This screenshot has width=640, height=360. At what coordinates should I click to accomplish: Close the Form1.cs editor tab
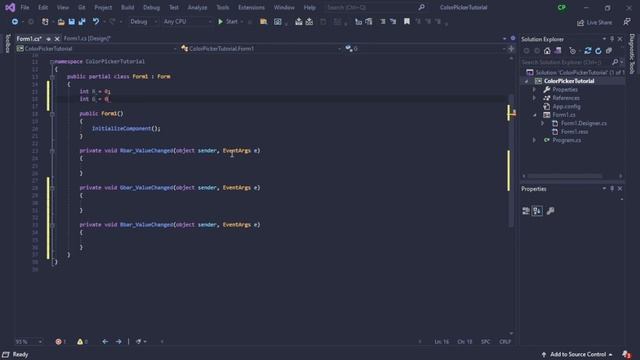pyautogui.click(x=57, y=39)
